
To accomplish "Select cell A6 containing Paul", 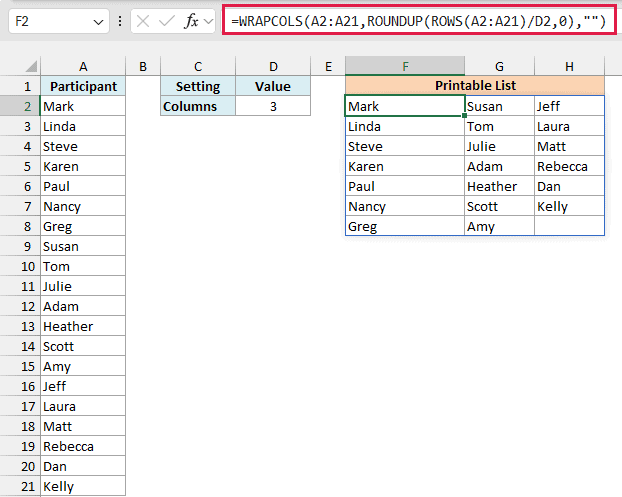I will [83, 186].
